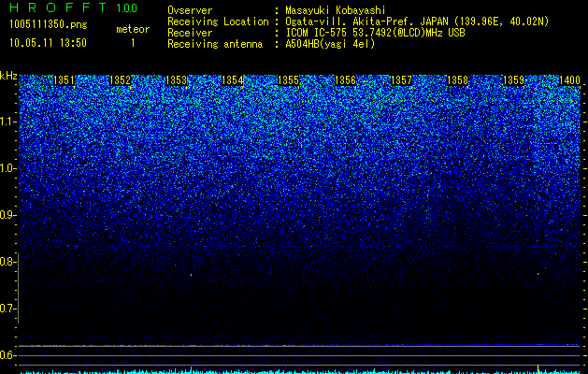Click the 'Ovserver' field label
Image resolution: width=588 pixels, height=374 pixels.
pyautogui.click(x=190, y=10)
